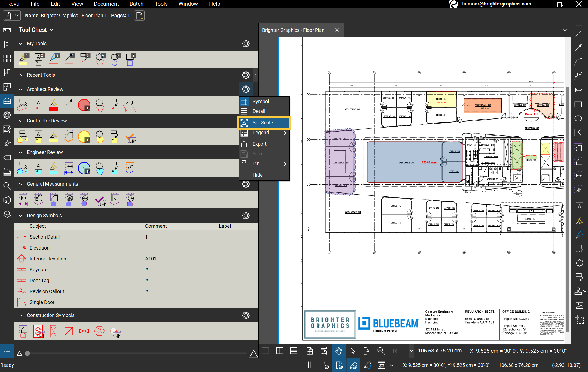Viewport: 588px width, 372px height.
Task: Select the Text Box tool on the right toolbar
Action: tap(579, 206)
